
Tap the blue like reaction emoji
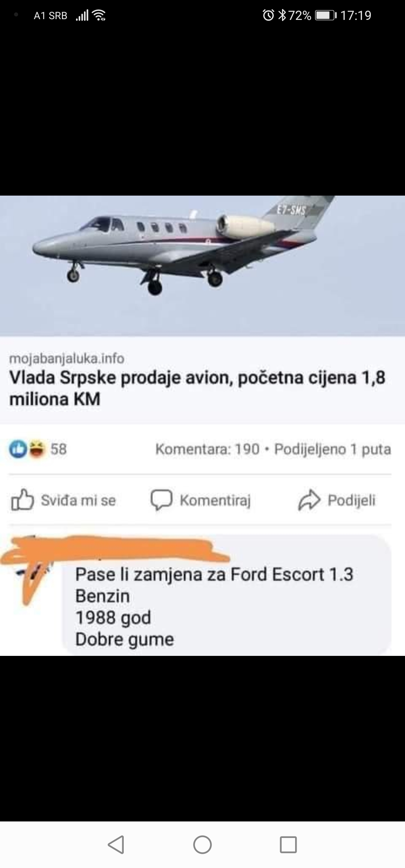click(18, 449)
